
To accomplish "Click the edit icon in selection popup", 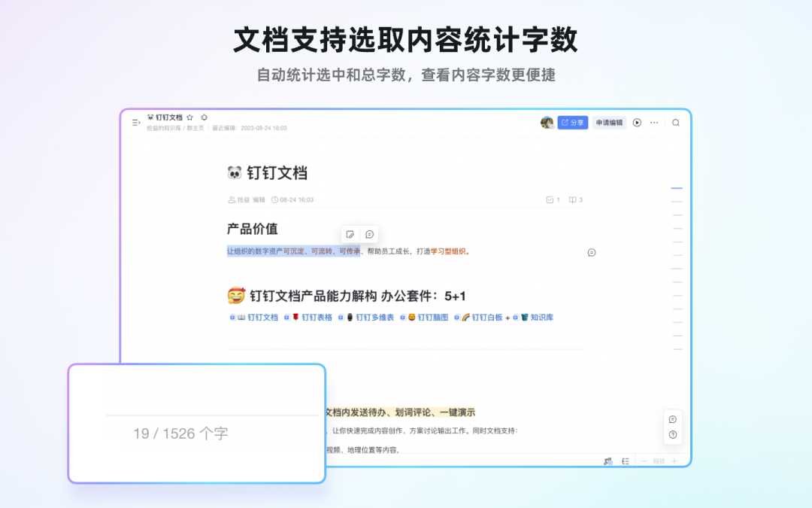I will (x=350, y=234).
